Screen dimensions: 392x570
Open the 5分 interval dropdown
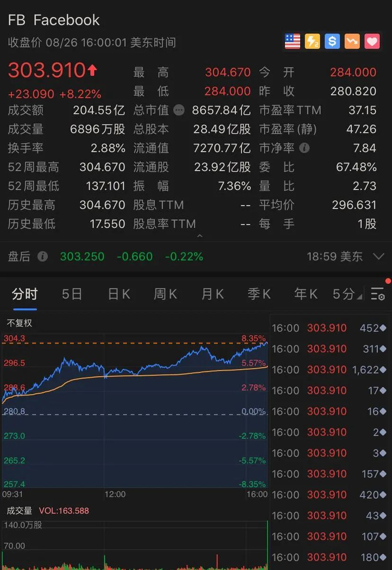tap(347, 294)
